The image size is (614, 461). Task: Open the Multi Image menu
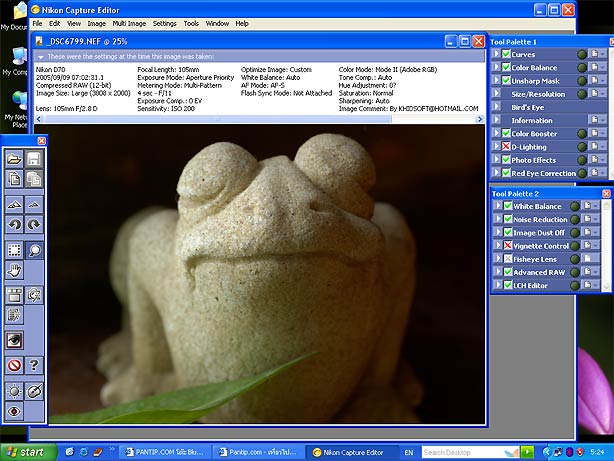[129, 24]
